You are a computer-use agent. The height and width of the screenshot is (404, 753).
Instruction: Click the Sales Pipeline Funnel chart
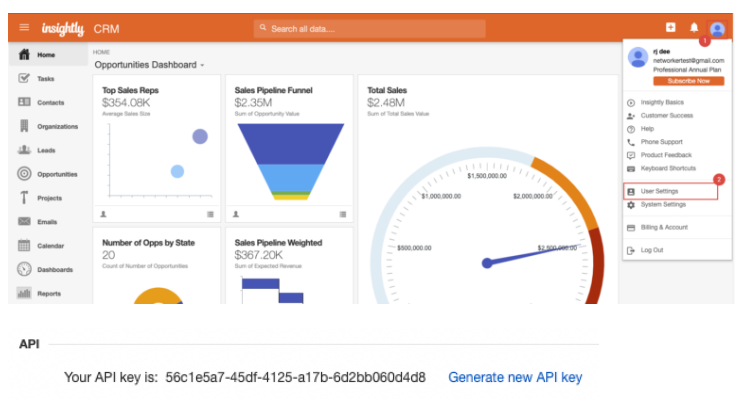291,160
